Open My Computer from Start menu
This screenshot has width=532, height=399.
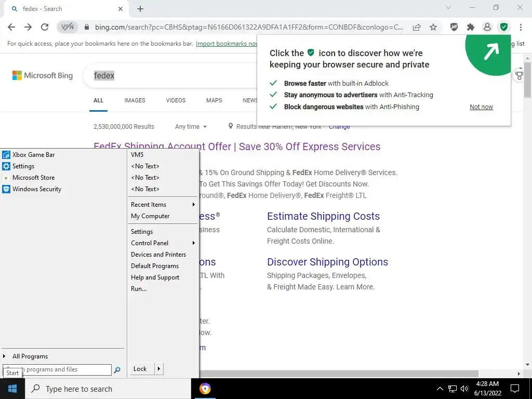tap(163, 216)
